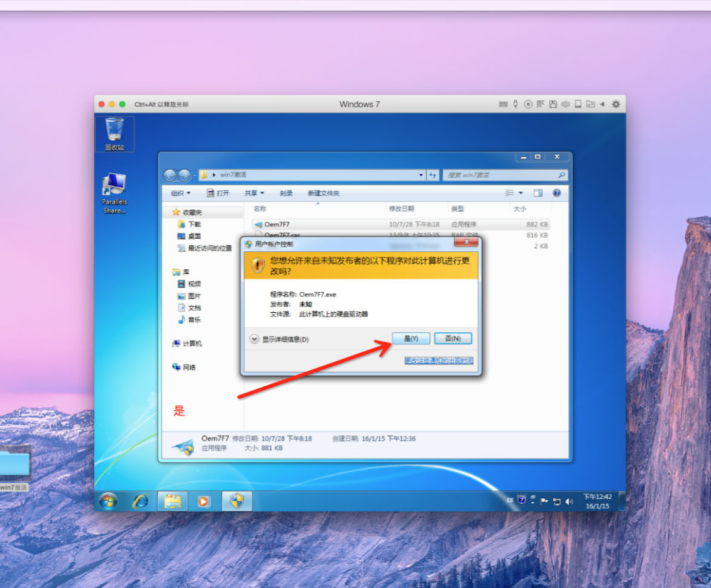Open the 共享 (Share) dropdown menu

tap(254, 193)
